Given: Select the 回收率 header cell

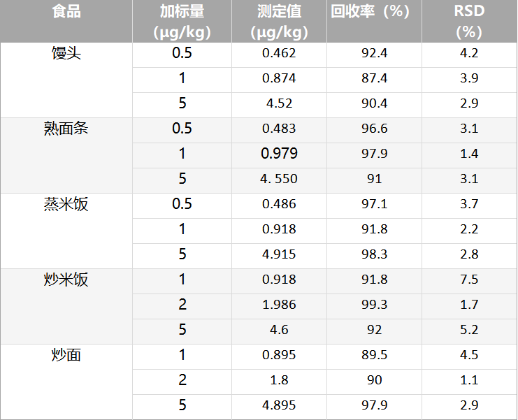Looking at the screenshot, I should click(x=374, y=13).
